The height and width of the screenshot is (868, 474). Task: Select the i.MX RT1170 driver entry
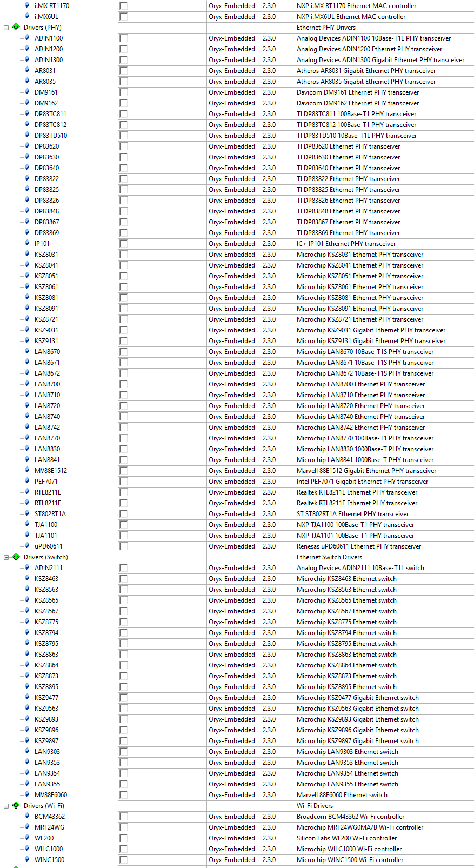(51, 5)
